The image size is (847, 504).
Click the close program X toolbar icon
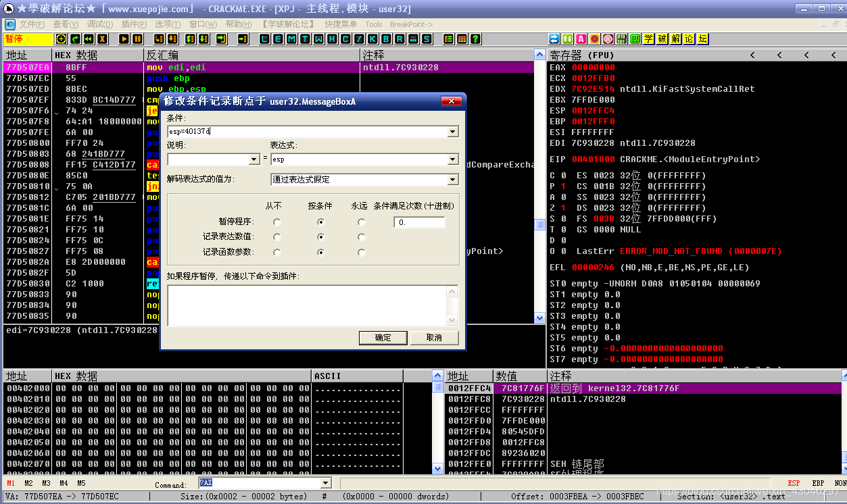(102, 39)
